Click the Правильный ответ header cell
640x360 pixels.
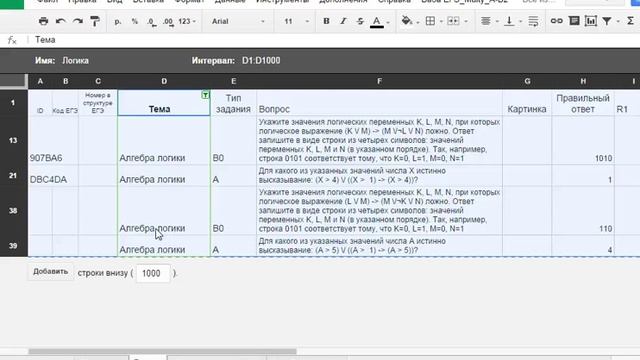coord(583,103)
